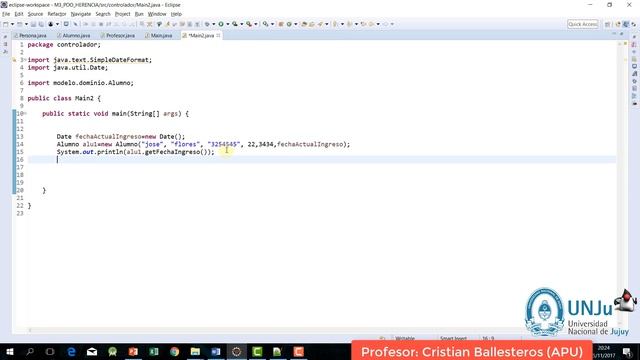640x360 pixels.
Task: Click the taskbar search magnifier
Action: click(30, 351)
